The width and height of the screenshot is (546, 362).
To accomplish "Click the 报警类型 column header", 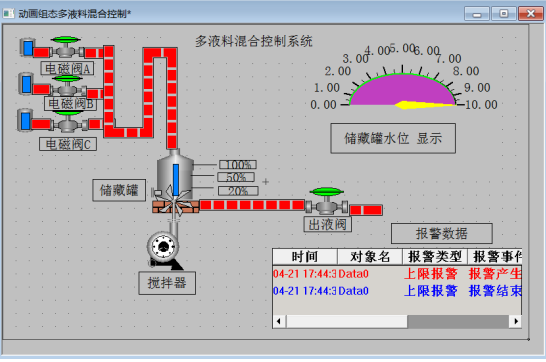I will click(435, 257).
